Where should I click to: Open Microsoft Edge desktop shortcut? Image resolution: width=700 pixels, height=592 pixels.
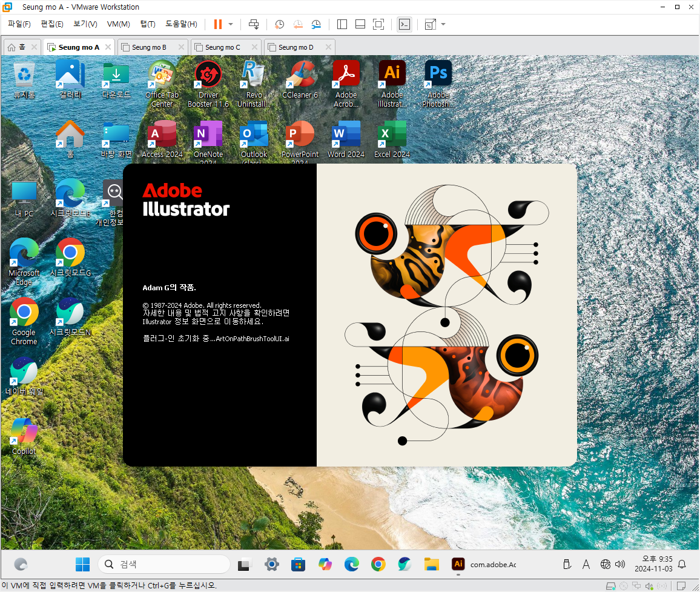pos(24,261)
